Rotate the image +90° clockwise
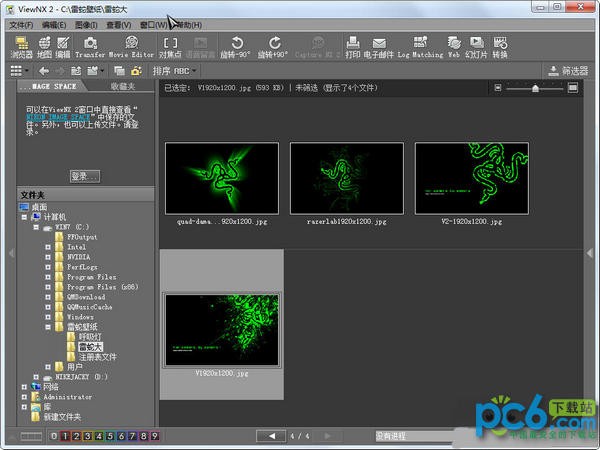The width and height of the screenshot is (600, 450). [272, 47]
